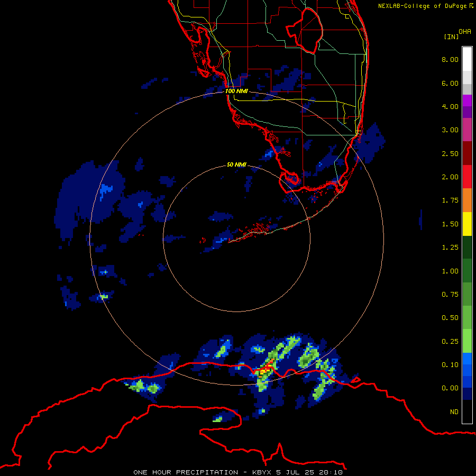Viewport: 476px width, 476px height.
Task: Click the OHA product label above legend
Action: coord(465,32)
